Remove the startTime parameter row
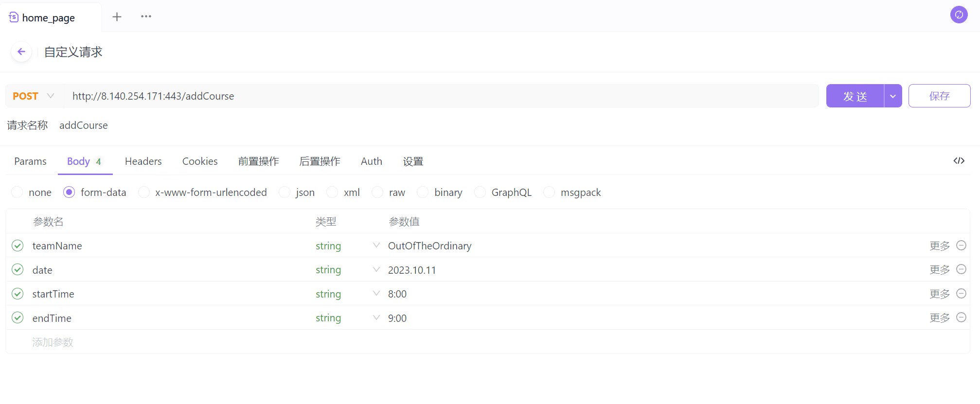 pyautogui.click(x=961, y=294)
